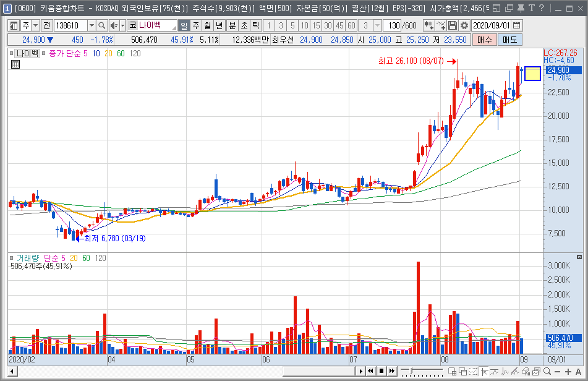Click the grid table icon under 나이벡
The height and width of the screenshot is (381, 588).
15,64
